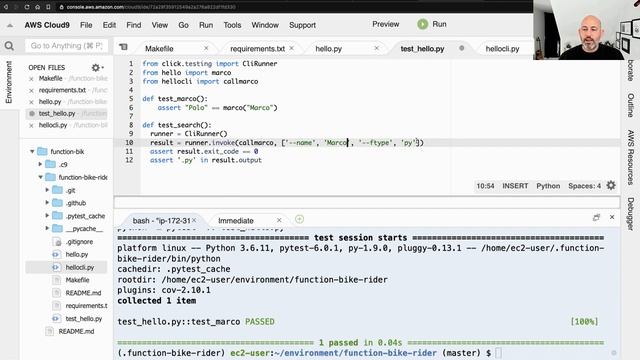Expand the .pytest_cache folder

(x=47, y=216)
